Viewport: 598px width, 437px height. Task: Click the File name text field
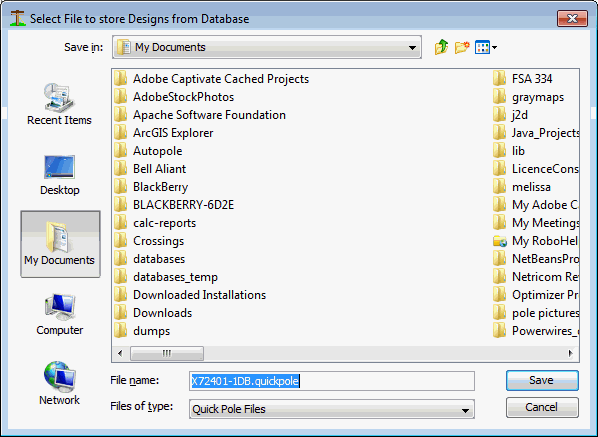pos(331,381)
